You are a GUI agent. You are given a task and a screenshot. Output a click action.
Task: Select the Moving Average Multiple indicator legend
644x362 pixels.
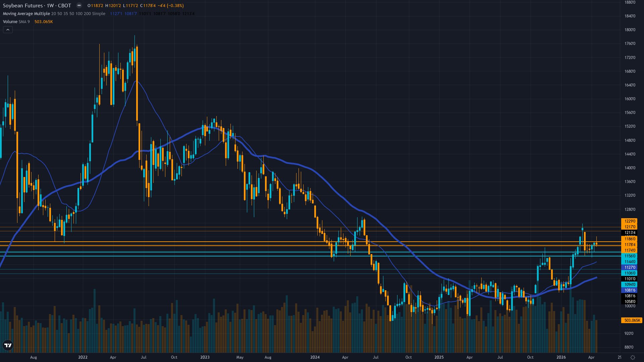(54, 14)
